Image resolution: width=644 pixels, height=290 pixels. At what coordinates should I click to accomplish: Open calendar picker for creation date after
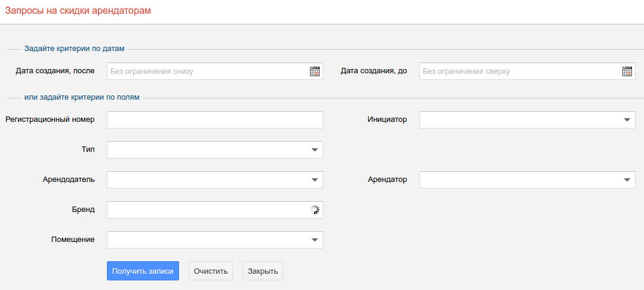(x=315, y=71)
